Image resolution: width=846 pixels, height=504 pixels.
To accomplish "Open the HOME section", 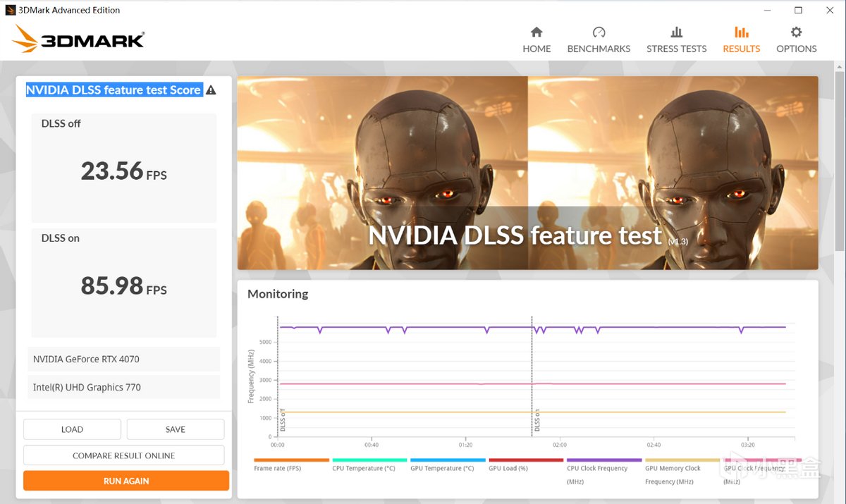I will tap(537, 40).
